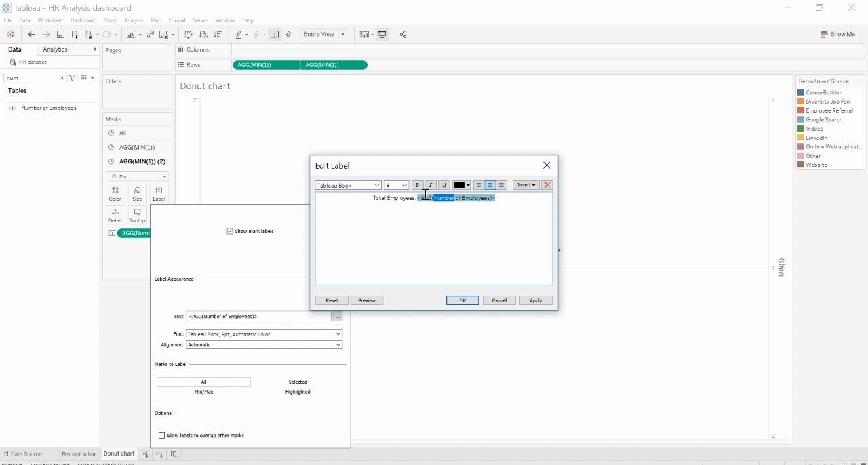Viewport: 868px width, 465px height.
Task: Select 'Selected' marks to label option
Action: tap(298, 382)
